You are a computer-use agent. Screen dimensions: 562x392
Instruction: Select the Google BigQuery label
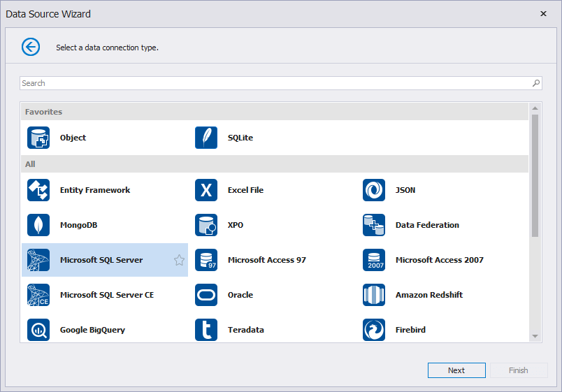(92, 330)
